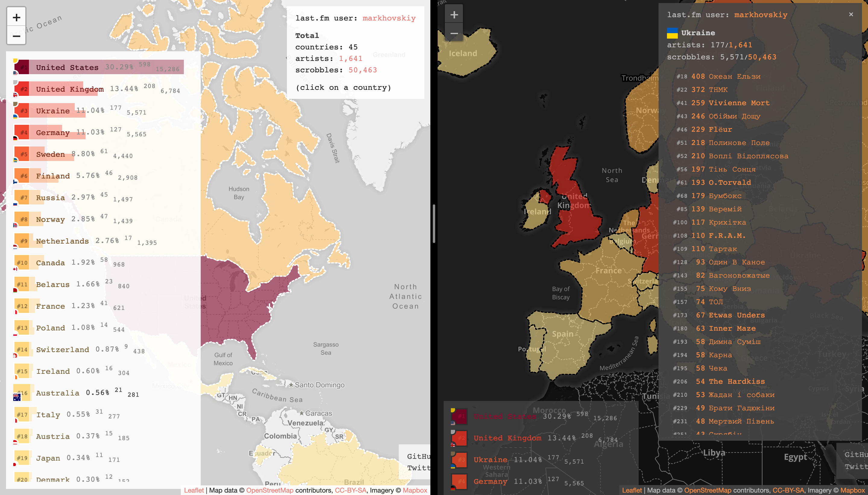Open artist Один В Каное in Ukraine list
The width and height of the screenshot is (868, 495).
pyautogui.click(x=737, y=262)
